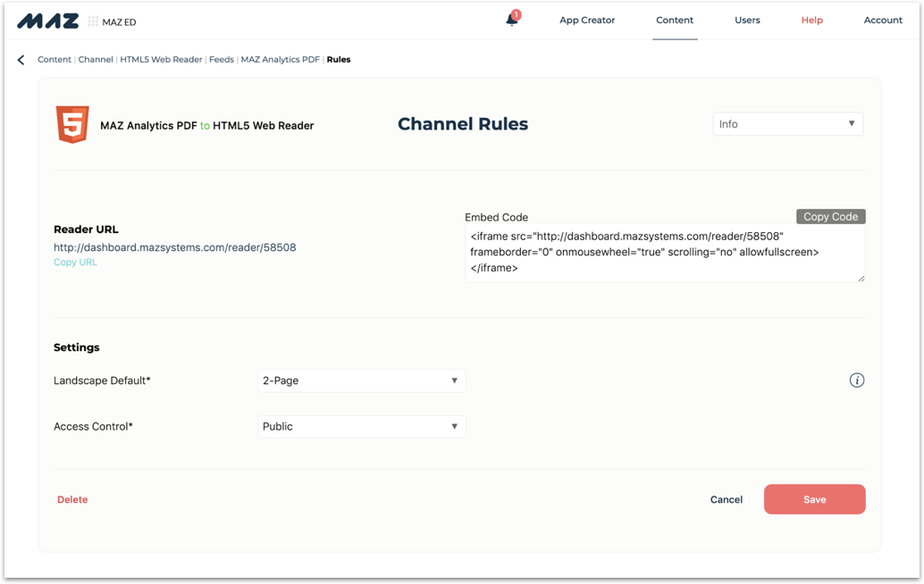Click the Embed Code textarea resize handle
The image size is (924, 584).
861,278
